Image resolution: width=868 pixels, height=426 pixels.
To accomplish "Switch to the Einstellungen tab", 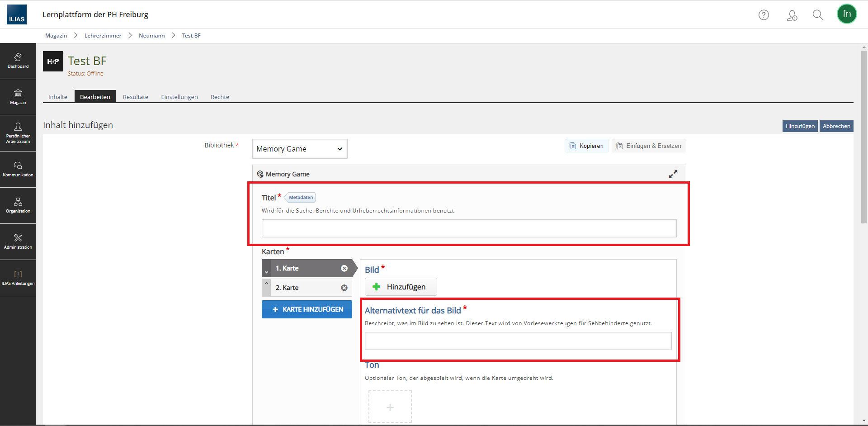I will [179, 97].
